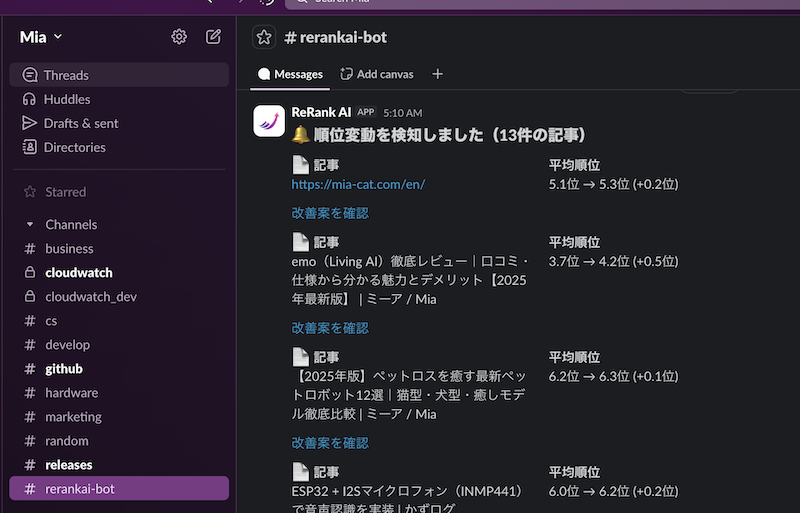Image resolution: width=800 pixels, height=513 pixels.
Task: Click the Threads speech bubble icon
Action: 30,75
